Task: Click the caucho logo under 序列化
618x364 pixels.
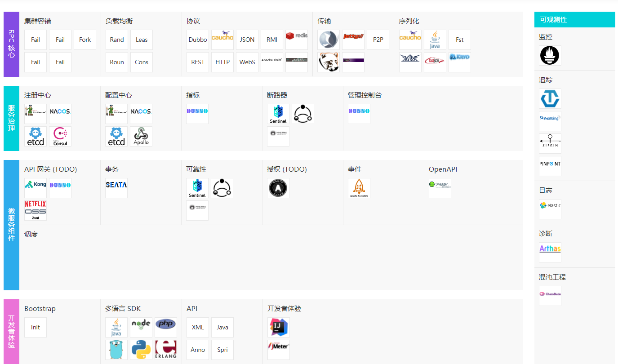Action: 410,40
